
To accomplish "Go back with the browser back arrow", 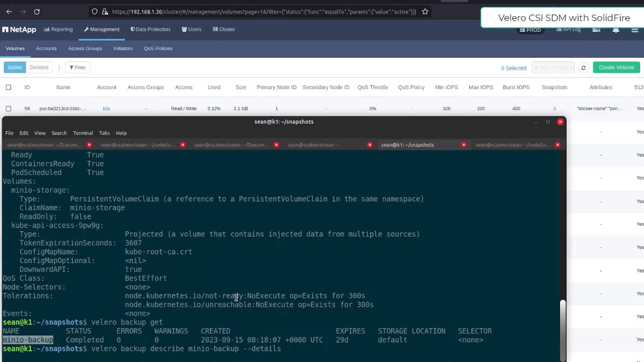I will click(9, 12).
